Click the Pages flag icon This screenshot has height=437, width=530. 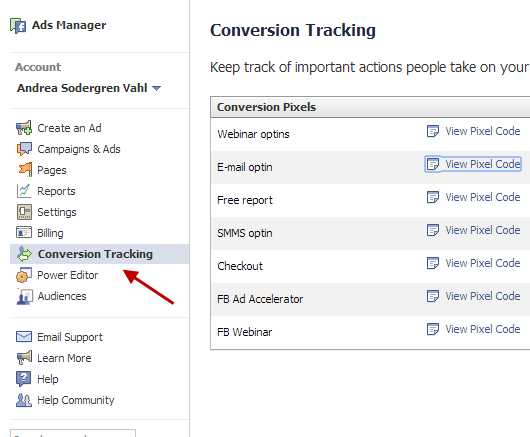coord(25,170)
